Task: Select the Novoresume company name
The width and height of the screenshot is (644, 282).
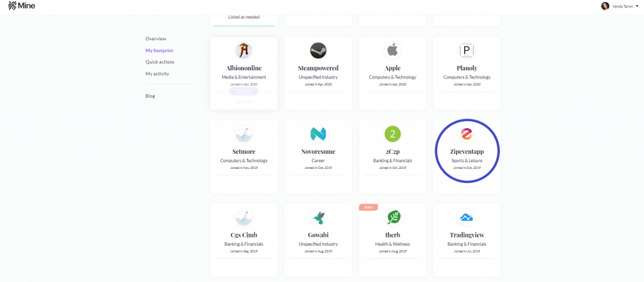Action: (318, 151)
